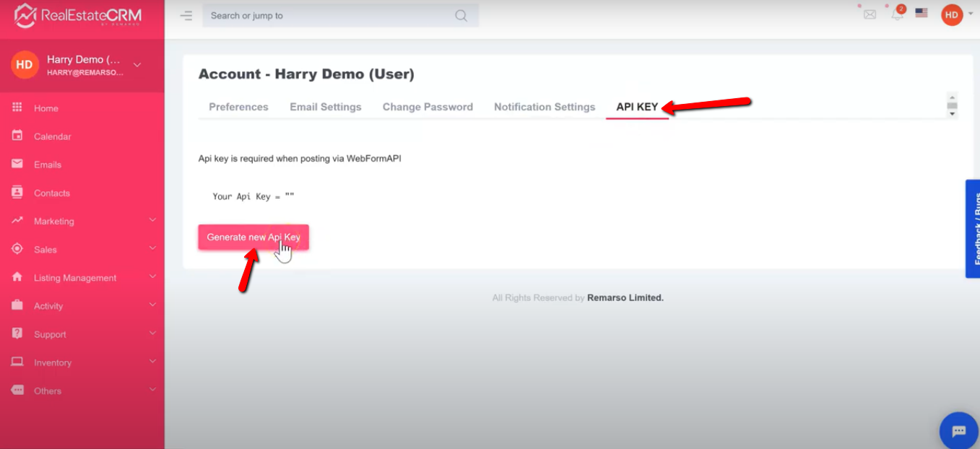Click the Emails envelope icon

(17, 164)
